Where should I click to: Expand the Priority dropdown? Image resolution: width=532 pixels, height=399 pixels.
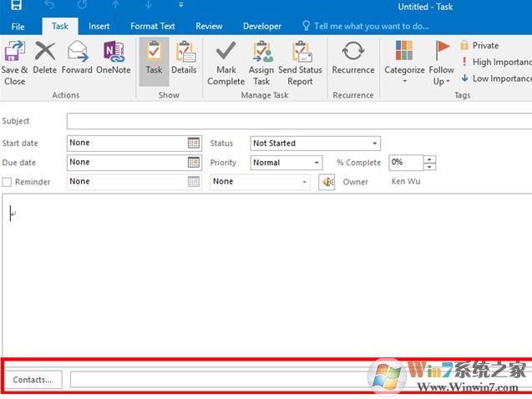(x=317, y=163)
